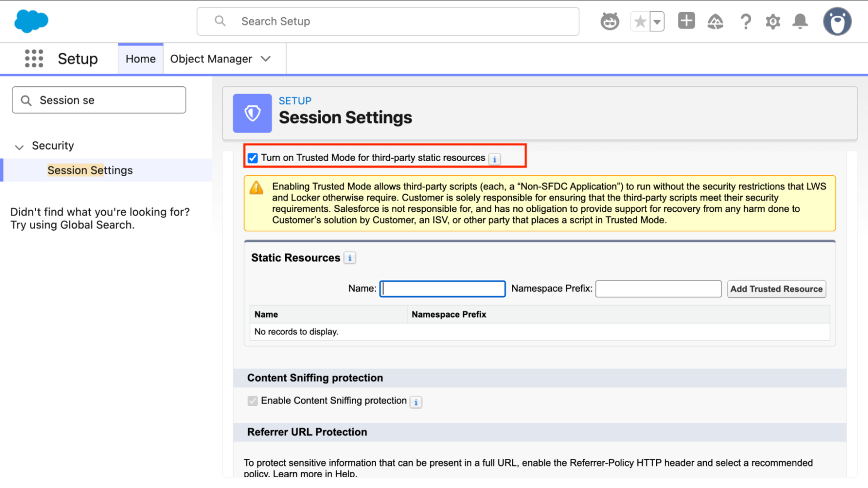Click the Referrer URL Protection heading
Image resolution: width=868 pixels, height=488 pixels.
(307, 432)
